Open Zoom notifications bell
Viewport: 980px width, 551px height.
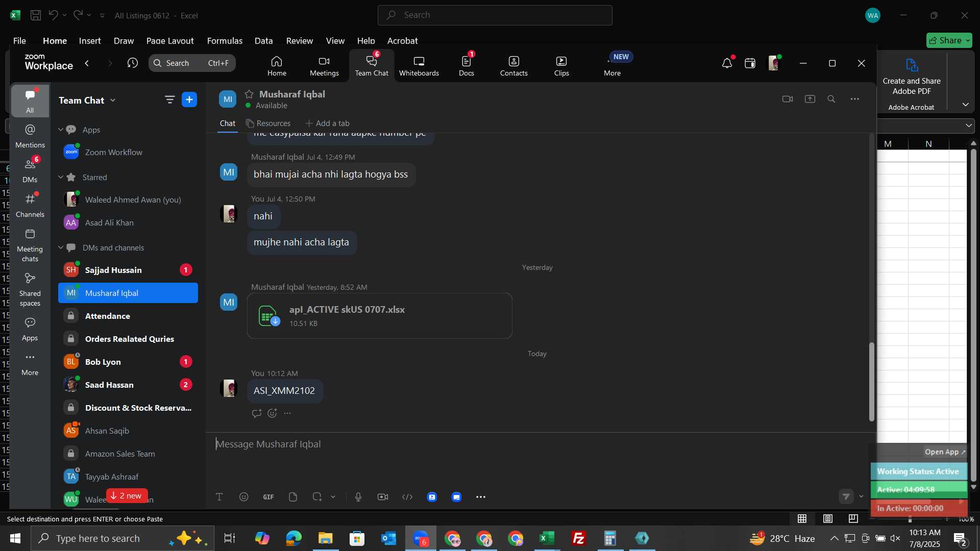point(727,63)
